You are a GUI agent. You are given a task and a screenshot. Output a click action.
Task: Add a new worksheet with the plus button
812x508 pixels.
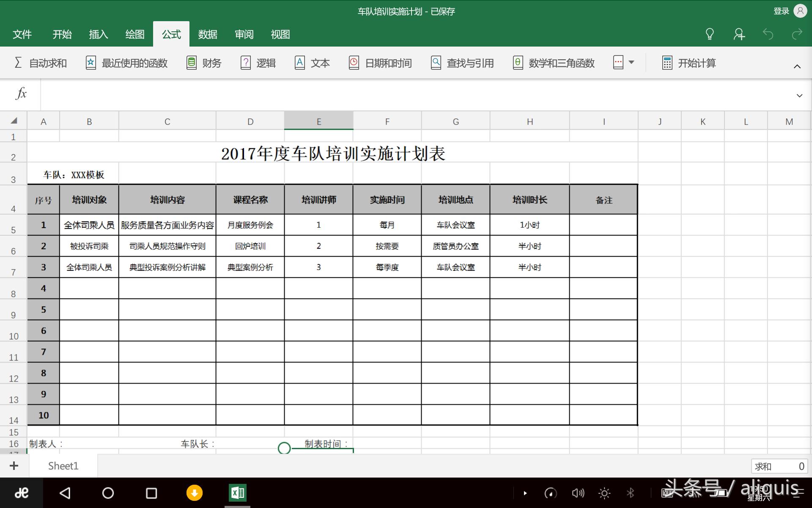click(x=14, y=466)
